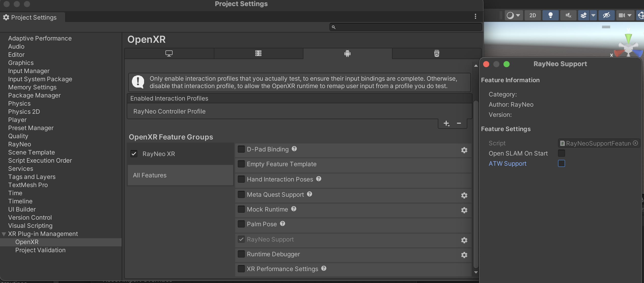Open the scene effects dropdown arrow

pyautogui.click(x=593, y=16)
